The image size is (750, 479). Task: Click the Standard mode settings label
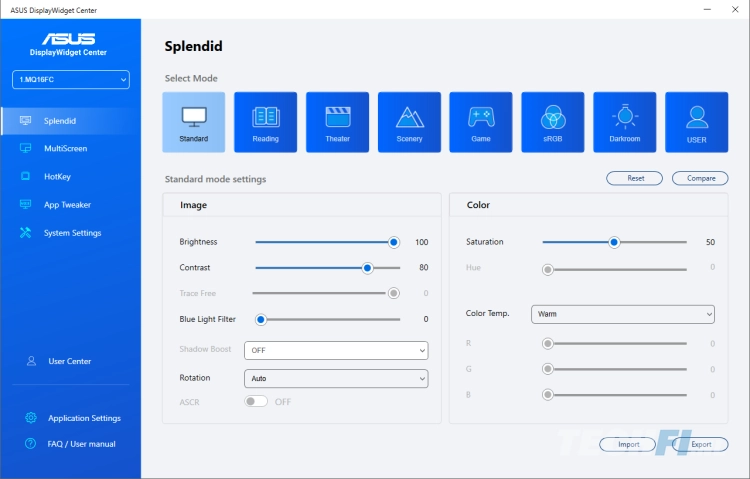(x=215, y=179)
